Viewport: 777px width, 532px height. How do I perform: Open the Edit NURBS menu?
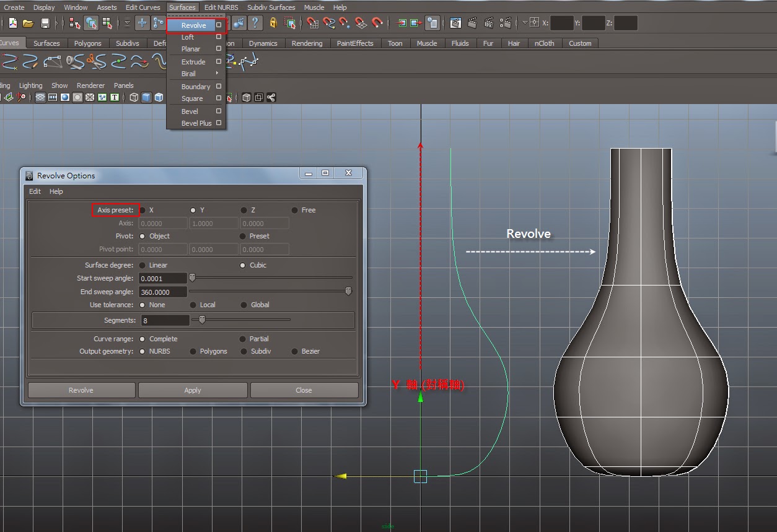(x=221, y=7)
